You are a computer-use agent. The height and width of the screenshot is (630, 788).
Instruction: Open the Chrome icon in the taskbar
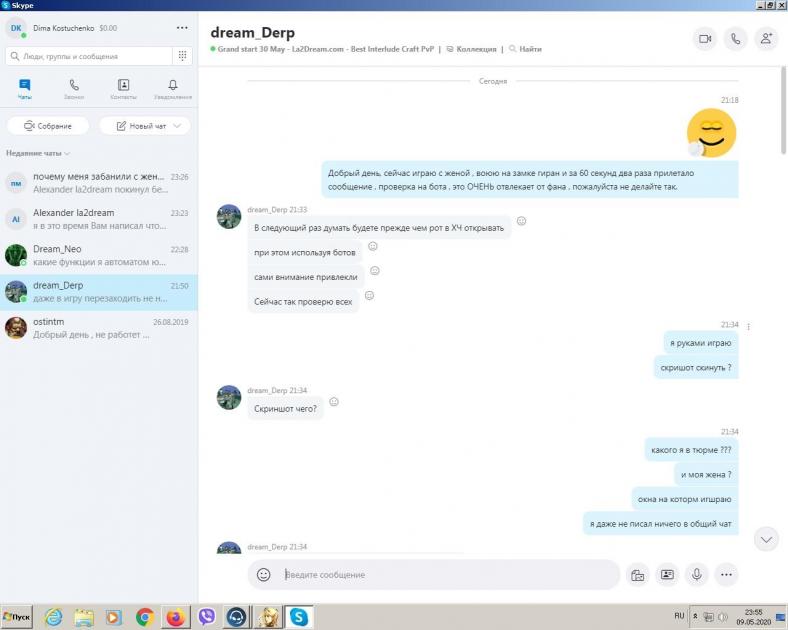pyautogui.click(x=145, y=617)
